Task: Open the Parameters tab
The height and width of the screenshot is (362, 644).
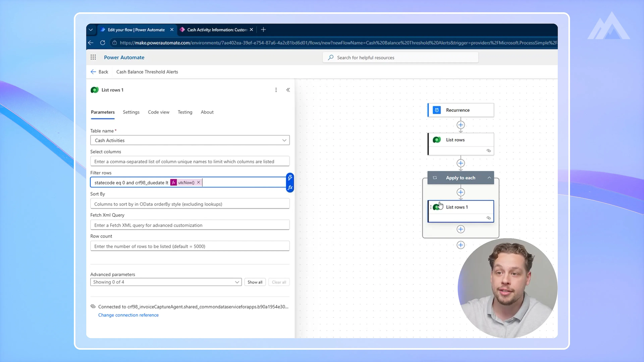Action: (103, 112)
